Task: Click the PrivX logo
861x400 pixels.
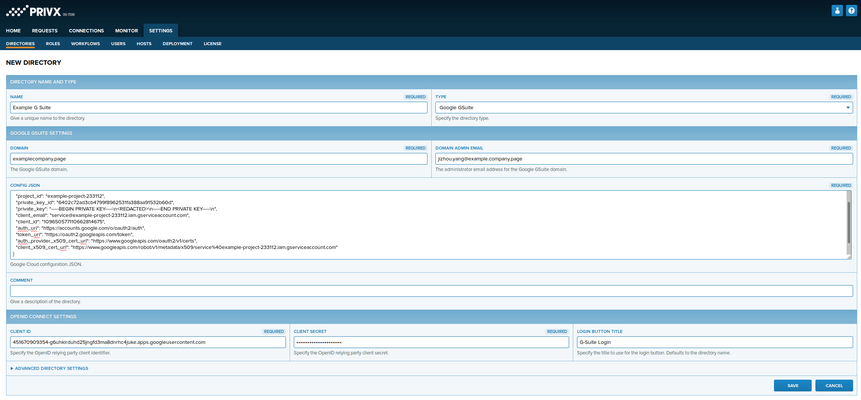Action: (32, 10)
